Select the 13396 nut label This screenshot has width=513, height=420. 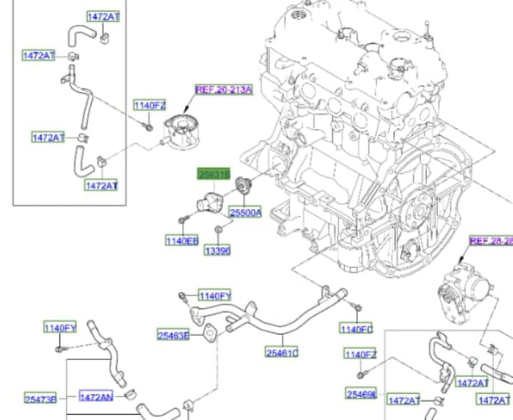(x=217, y=250)
